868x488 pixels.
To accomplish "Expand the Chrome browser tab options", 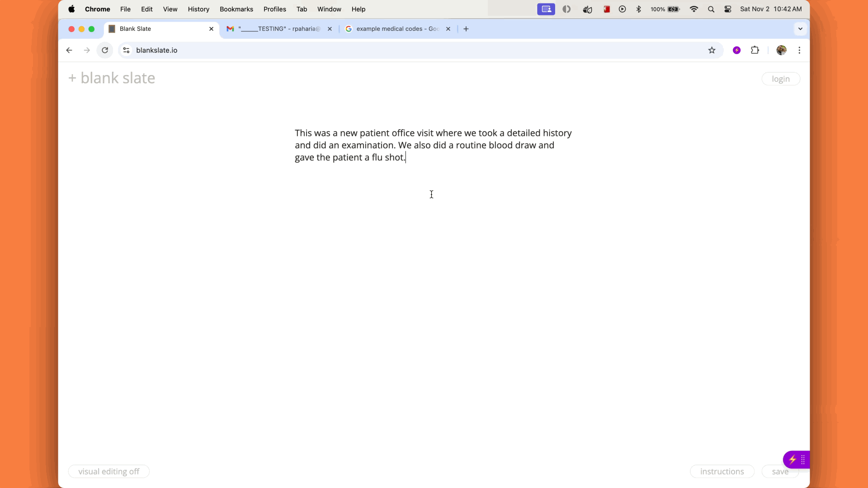I will [801, 28].
